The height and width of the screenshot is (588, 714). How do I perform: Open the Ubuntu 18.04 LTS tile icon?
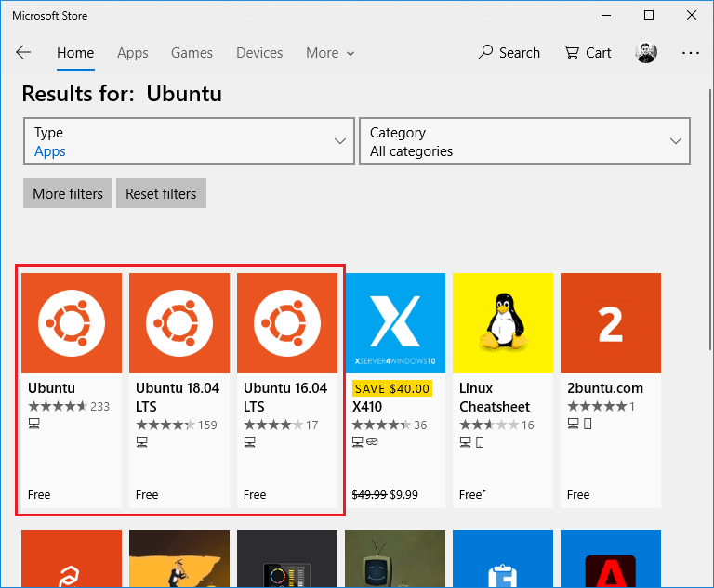click(x=179, y=323)
